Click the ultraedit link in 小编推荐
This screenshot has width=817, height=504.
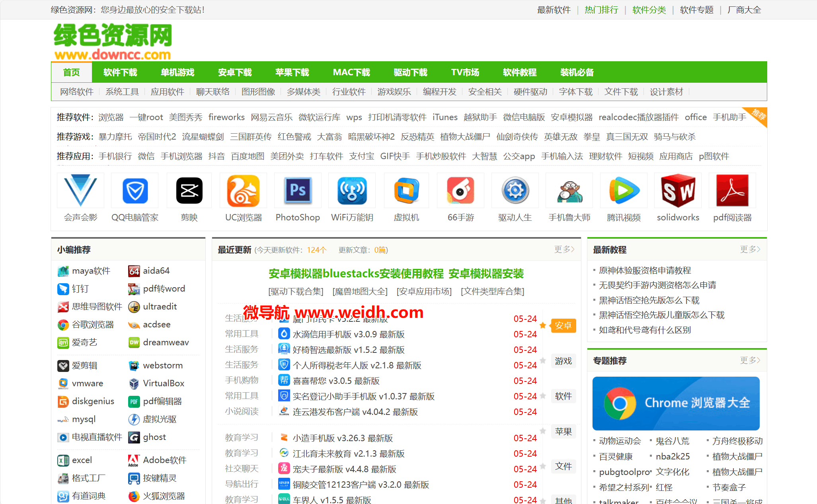[x=160, y=307]
